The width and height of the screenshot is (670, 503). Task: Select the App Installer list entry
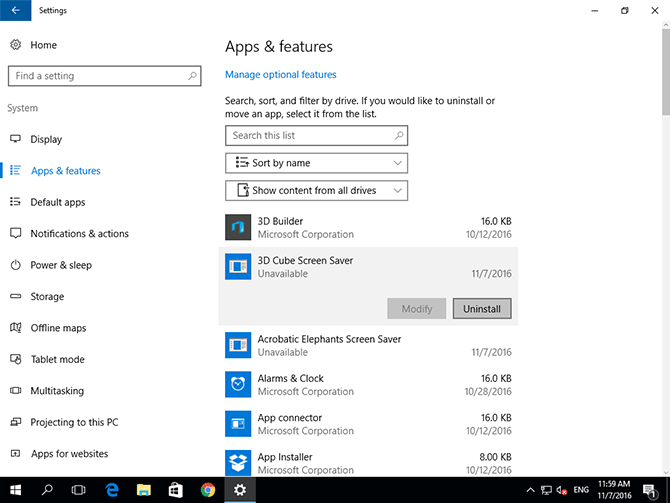(368, 462)
